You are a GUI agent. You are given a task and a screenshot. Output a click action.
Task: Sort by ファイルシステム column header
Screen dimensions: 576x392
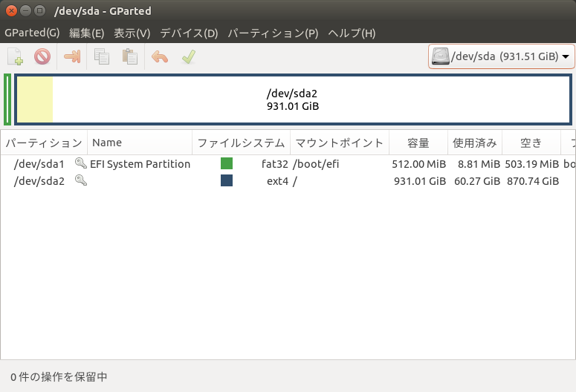pos(240,143)
